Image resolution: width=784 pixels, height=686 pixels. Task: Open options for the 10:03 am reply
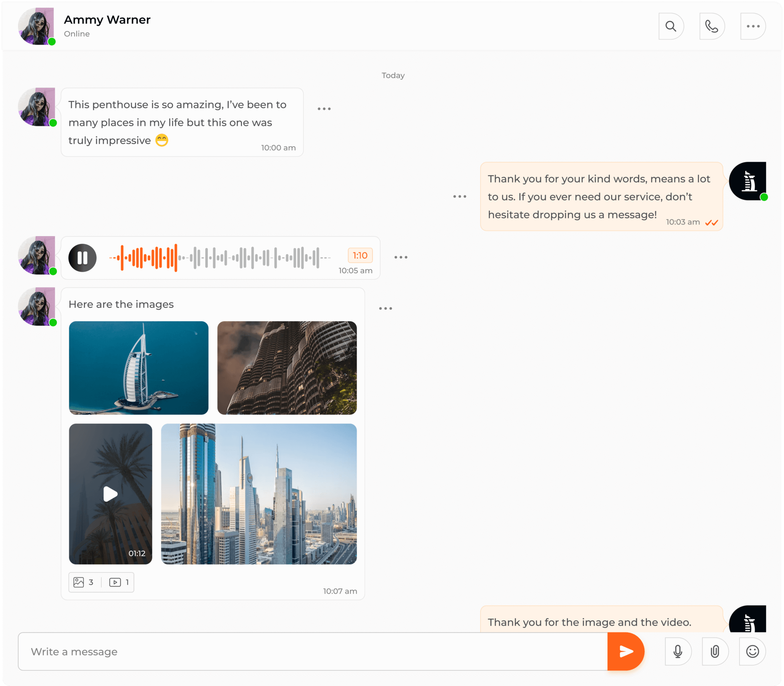[460, 197]
